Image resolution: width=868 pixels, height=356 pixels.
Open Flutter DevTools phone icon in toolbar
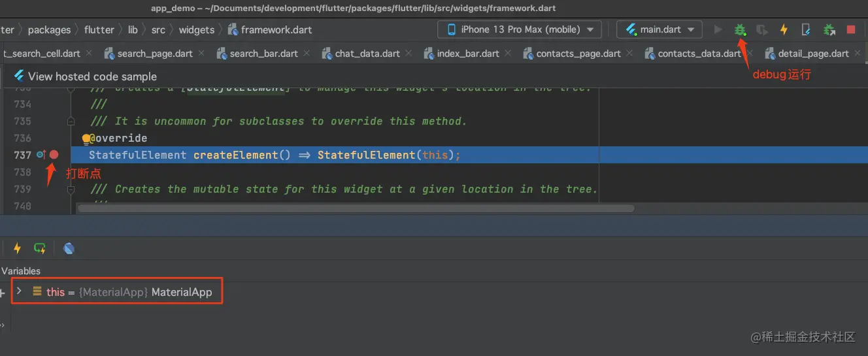click(806, 29)
